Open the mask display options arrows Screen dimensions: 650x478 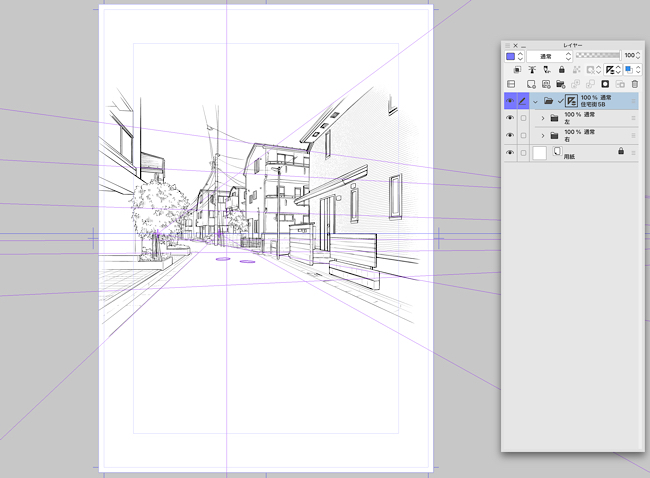coord(598,70)
